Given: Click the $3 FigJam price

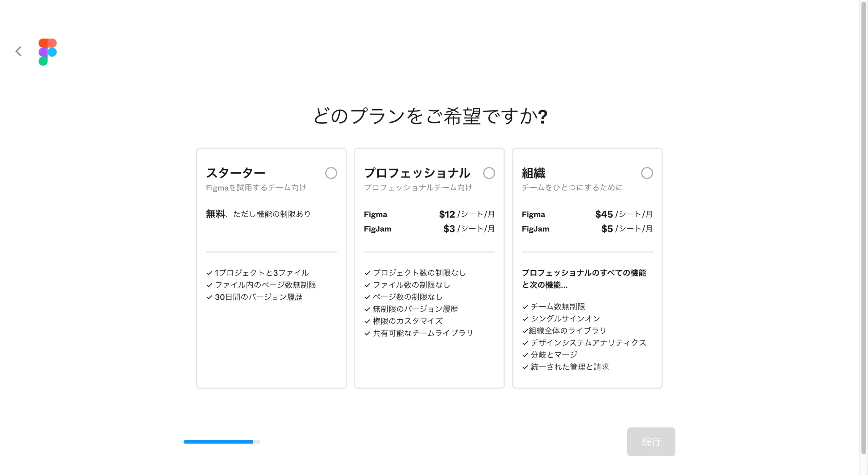Looking at the screenshot, I should coord(449,229).
